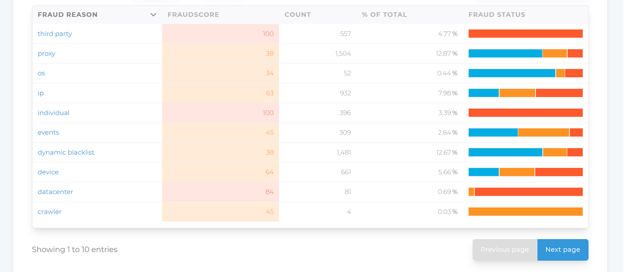The width and height of the screenshot is (644, 272).
Task: Select the 'Showing 1 to 10 entries' text
Action: (74, 250)
